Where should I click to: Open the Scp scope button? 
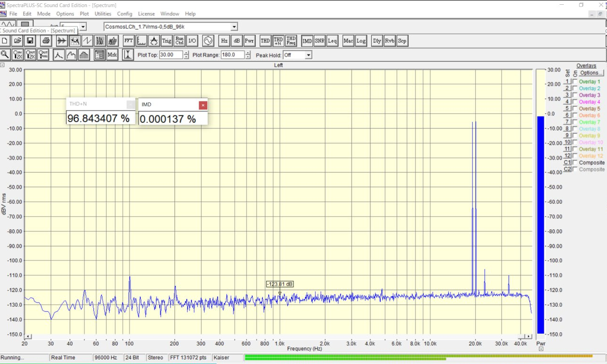pyautogui.click(x=402, y=41)
